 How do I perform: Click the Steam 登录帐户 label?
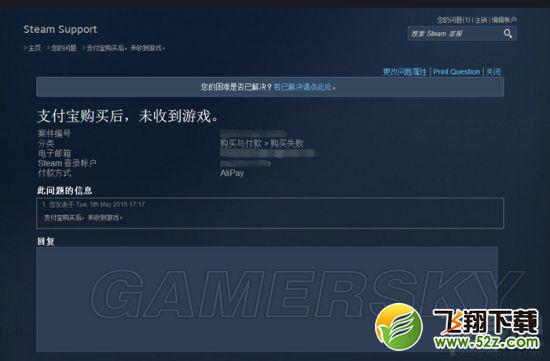[67, 163]
